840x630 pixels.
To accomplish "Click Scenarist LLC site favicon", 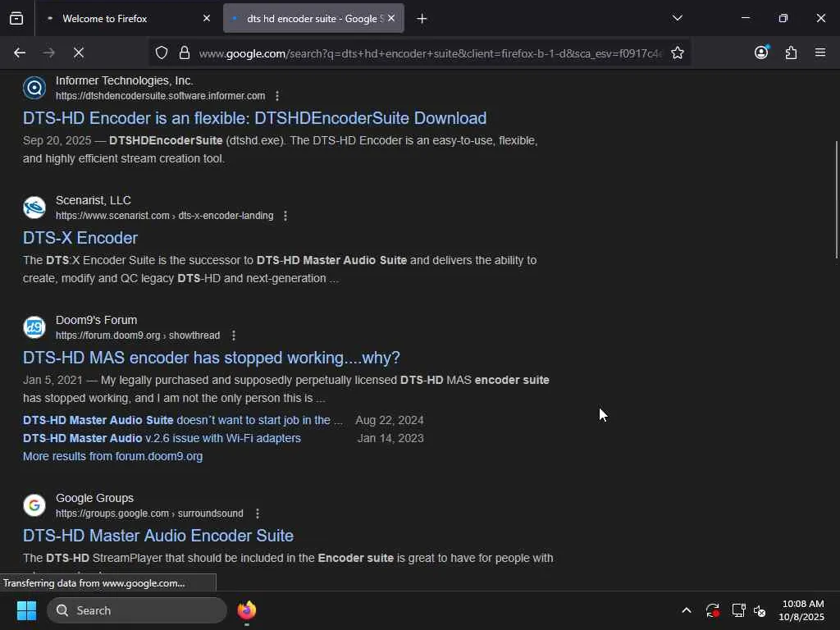I will (x=34, y=208).
